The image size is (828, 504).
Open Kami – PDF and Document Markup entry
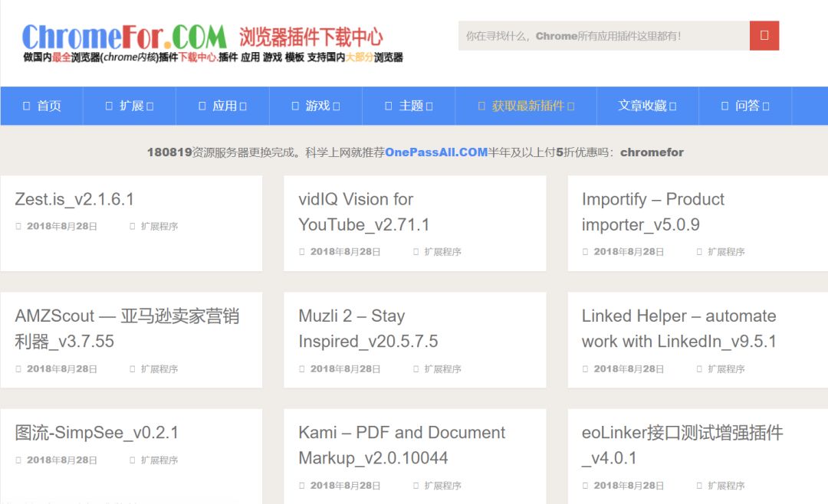click(x=402, y=446)
